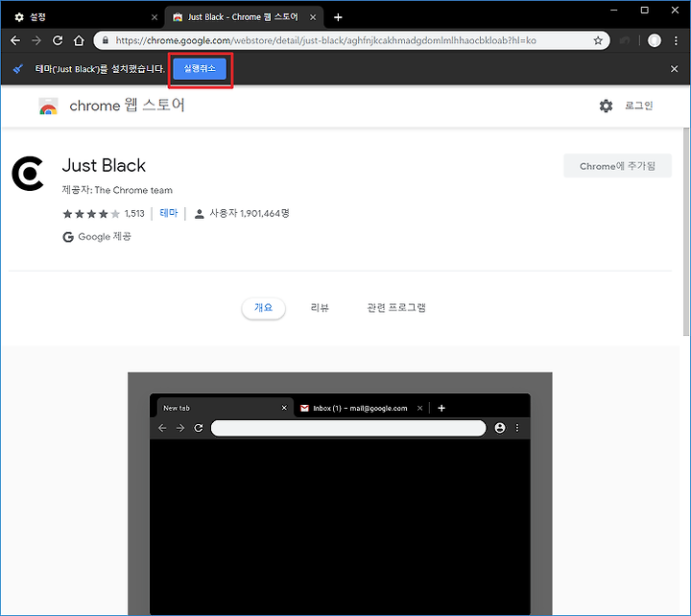Bookmark this page with the star icon
691x616 pixels.
pos(598,40)
